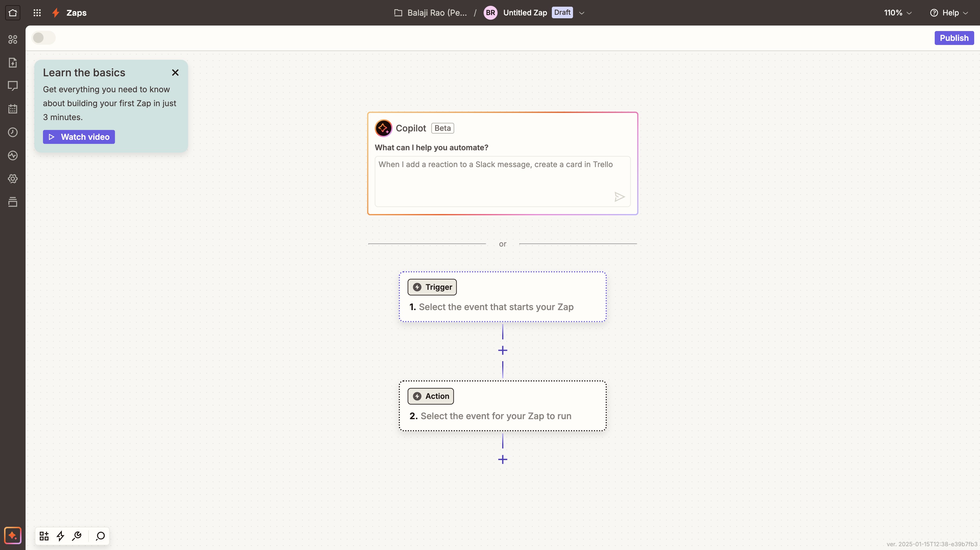
Task: Close the Learn the basics card
Action: [x=175, y=73]
